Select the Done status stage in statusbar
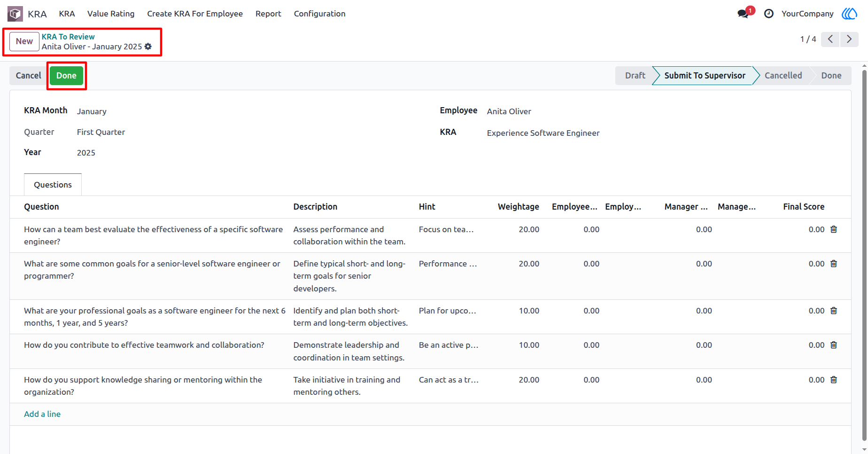868x454 pixels. click(831, 76)
